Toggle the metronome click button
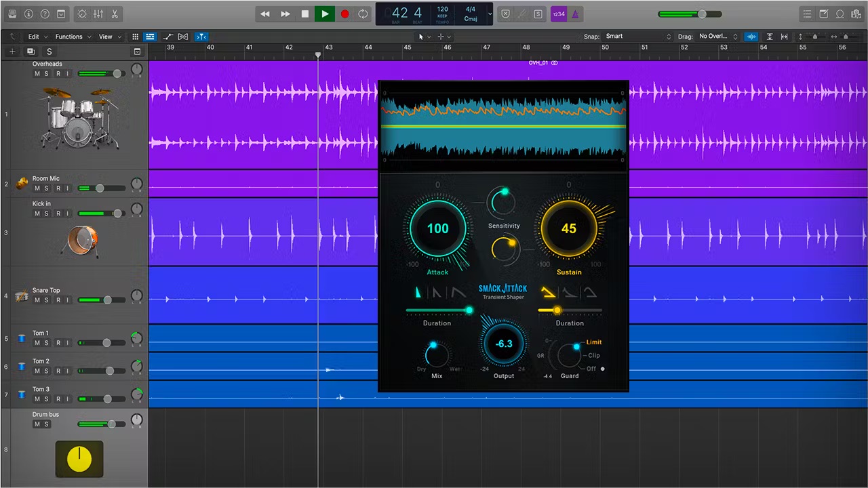This screenshot has width=868, height=488. point(575,14)
